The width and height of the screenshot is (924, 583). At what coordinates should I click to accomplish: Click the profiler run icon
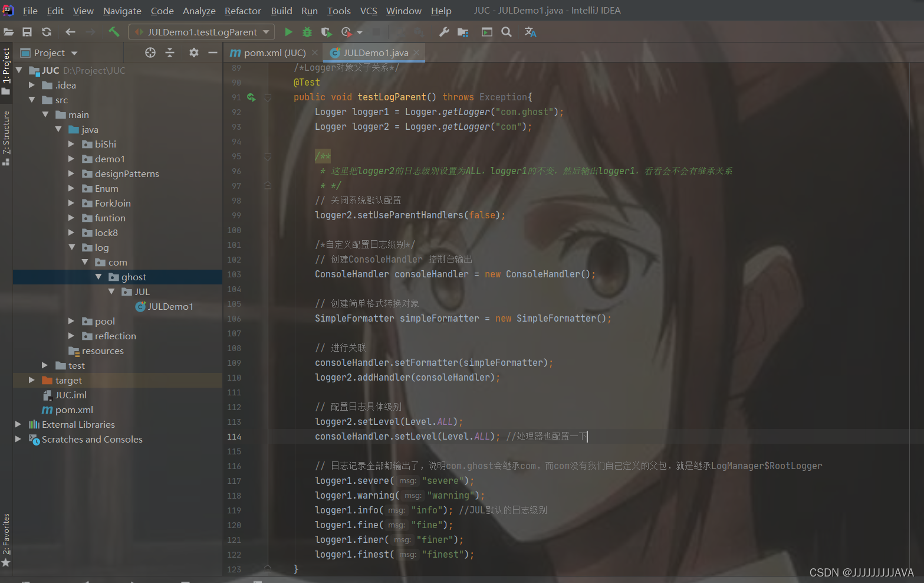coord(346,32)
